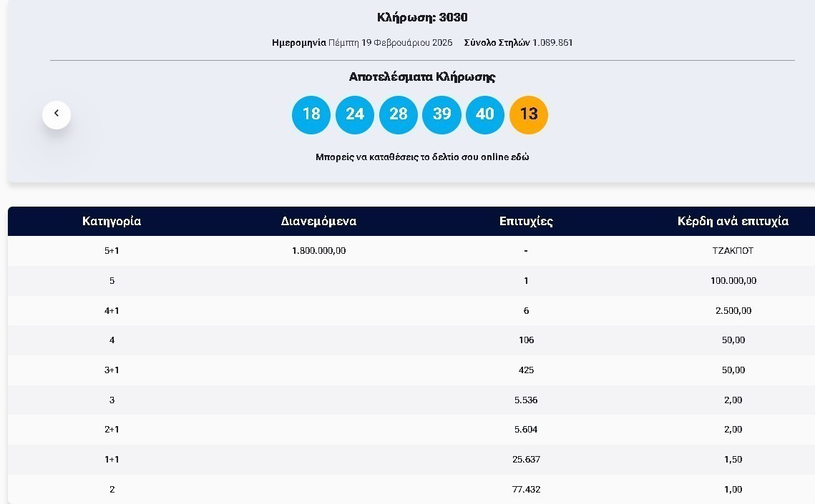
Task: Click the Κατηγορία column header
Action: pyautogui.click(x=112, y=222)
